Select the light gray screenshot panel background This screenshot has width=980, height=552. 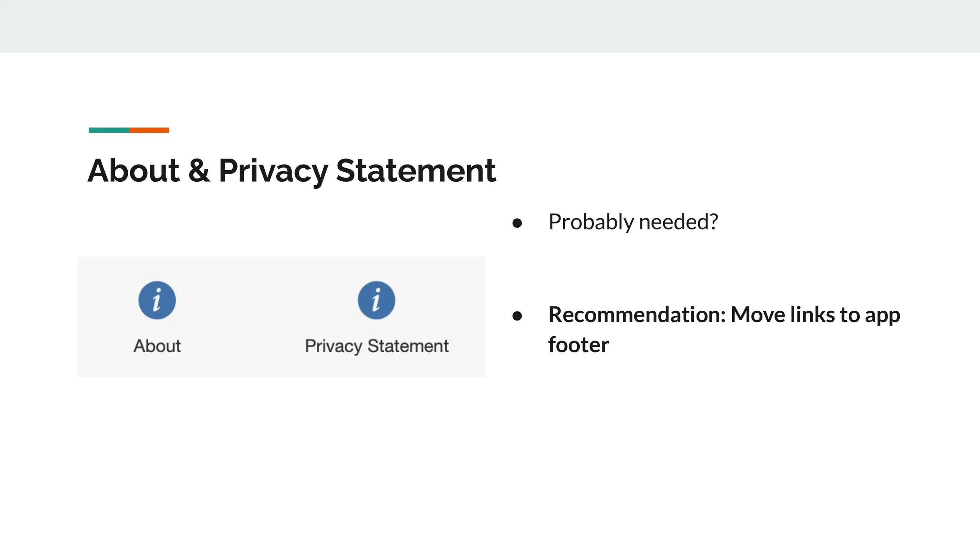click(x=282, y=317)
